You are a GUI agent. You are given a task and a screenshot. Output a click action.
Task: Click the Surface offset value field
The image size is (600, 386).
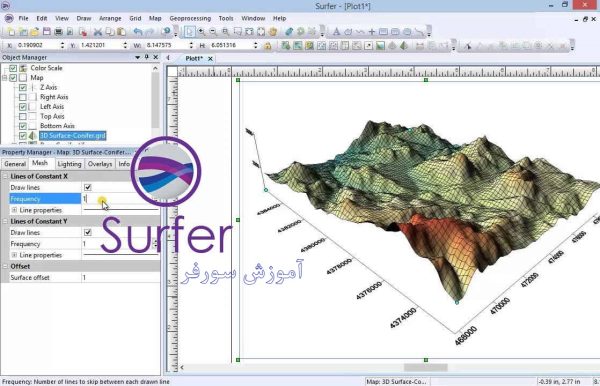(121, 278)
